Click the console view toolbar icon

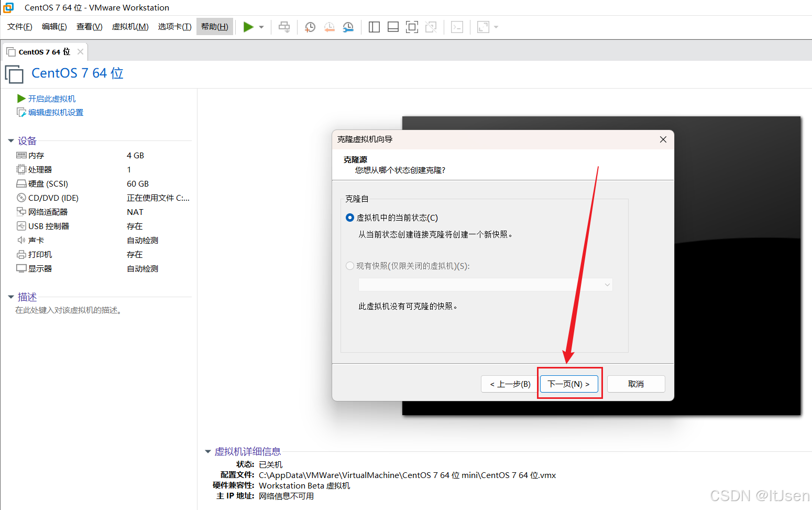tap(457, 27)
